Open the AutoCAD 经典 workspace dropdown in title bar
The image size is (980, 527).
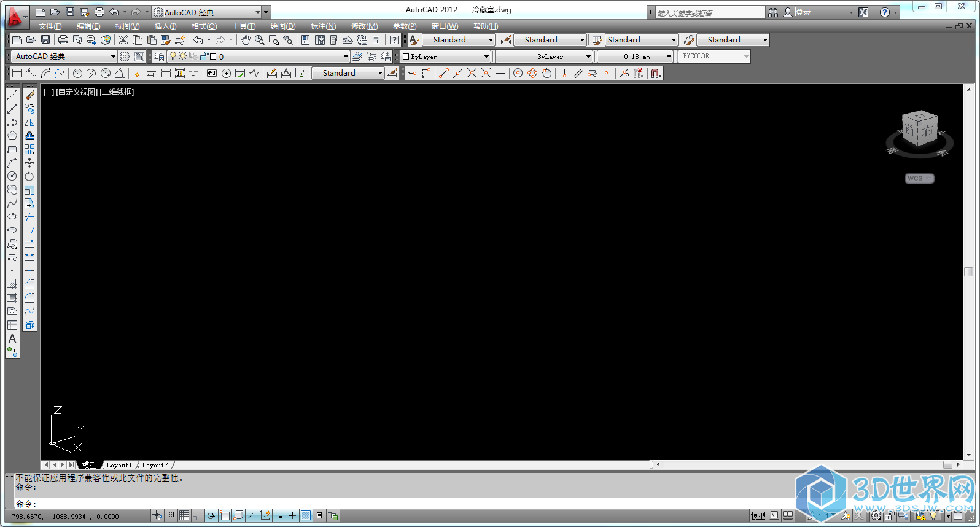tap(207, 12)
